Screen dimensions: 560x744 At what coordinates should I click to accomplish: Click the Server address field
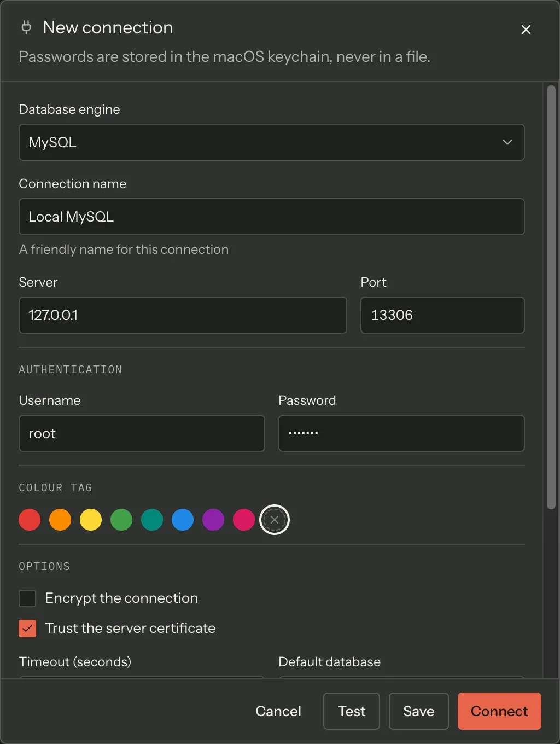(183, 315)
